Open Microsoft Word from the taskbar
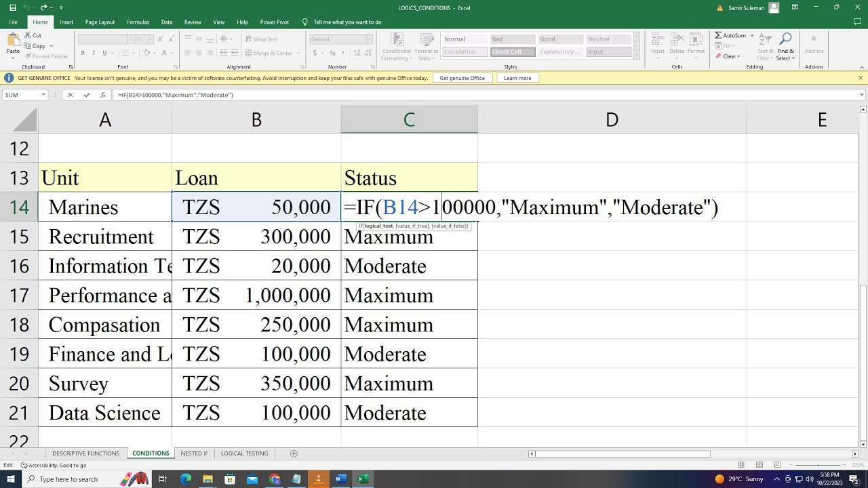The height and width of the screenshot is (488, 868). pos(340,479)
